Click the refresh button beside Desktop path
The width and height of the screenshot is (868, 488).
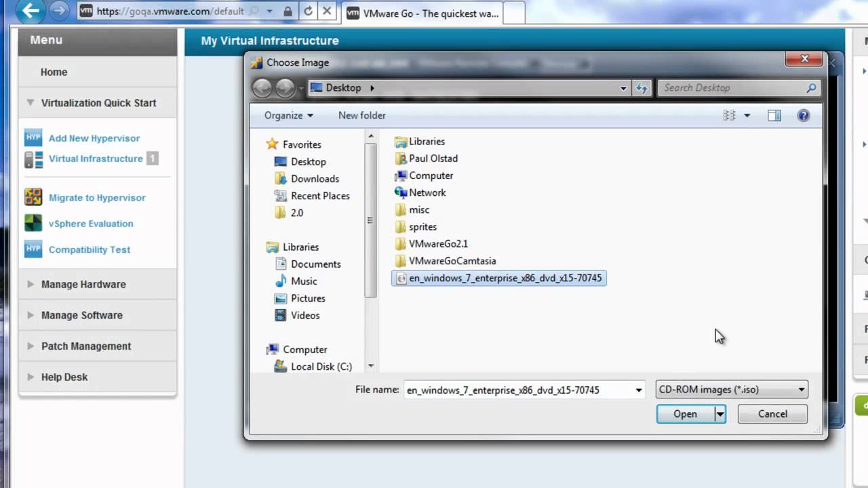tap(642, 87)
